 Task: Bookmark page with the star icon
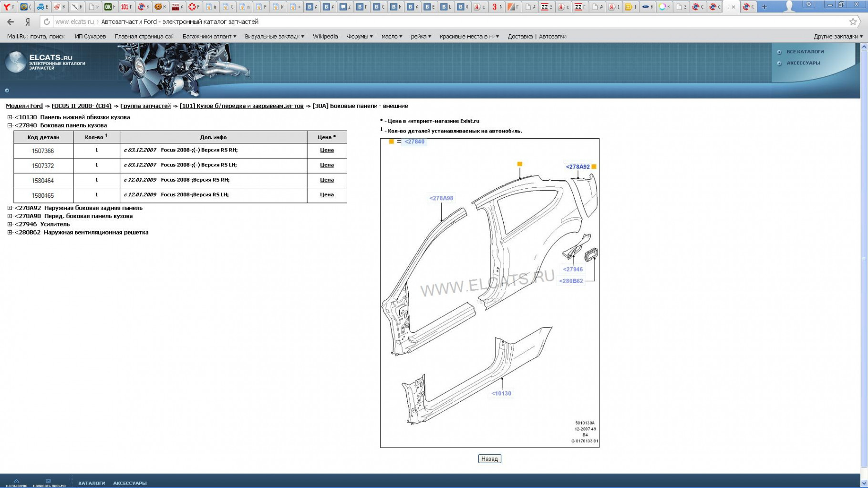click(853, 21)
